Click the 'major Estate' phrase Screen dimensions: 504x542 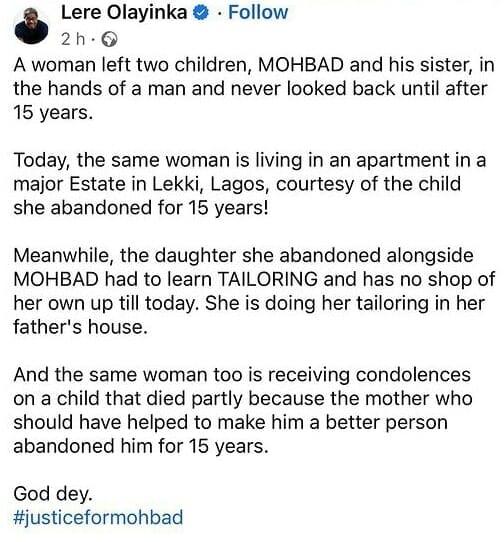click(x=69, y=185)
